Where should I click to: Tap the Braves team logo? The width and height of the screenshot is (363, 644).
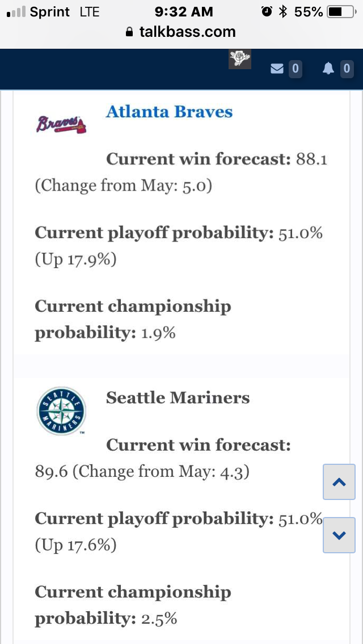(61, 124)
